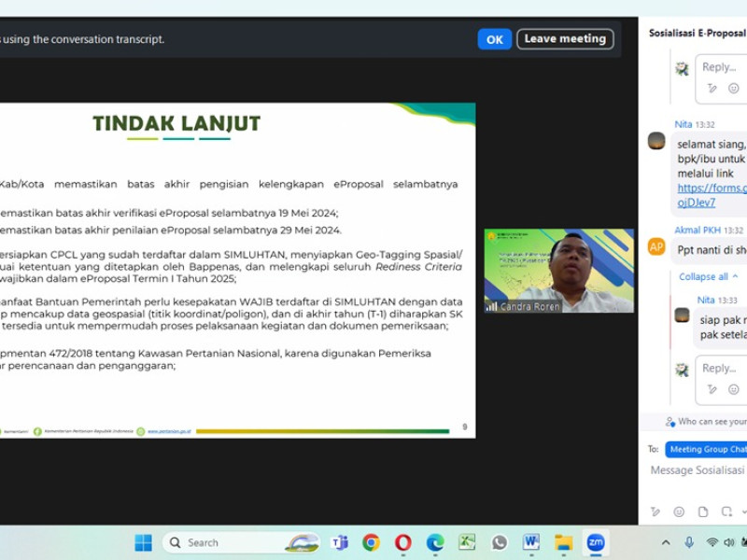The height and width of the screenshot is (560, 747).
Task: Open Excel from the taskbar
Action: click(467, 542)
